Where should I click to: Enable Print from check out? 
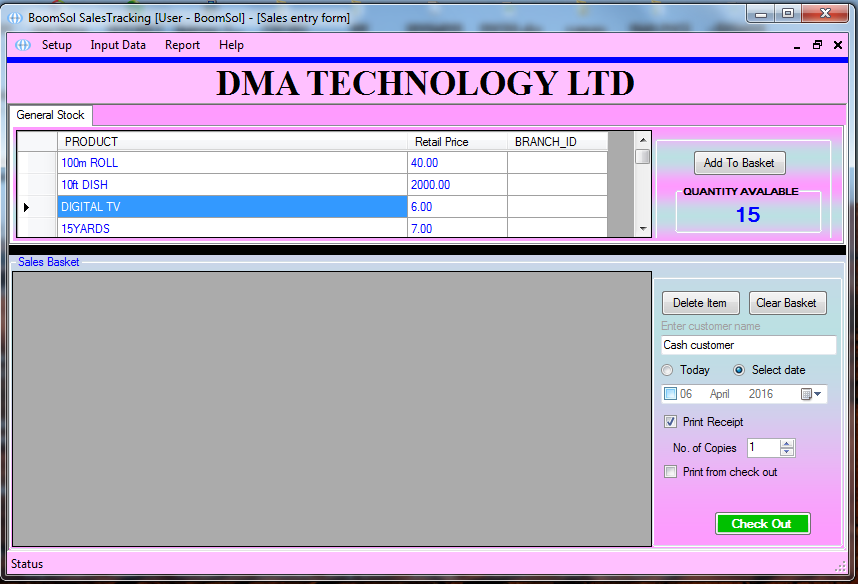670,470
